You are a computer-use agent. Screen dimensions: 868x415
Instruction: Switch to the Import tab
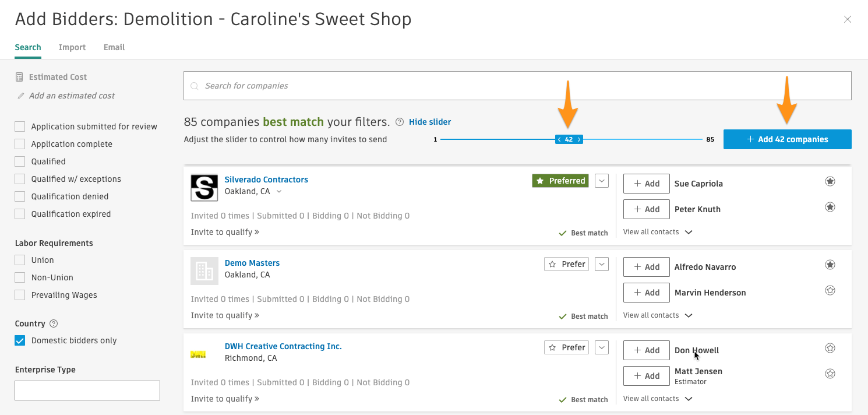tap(72, 47)
